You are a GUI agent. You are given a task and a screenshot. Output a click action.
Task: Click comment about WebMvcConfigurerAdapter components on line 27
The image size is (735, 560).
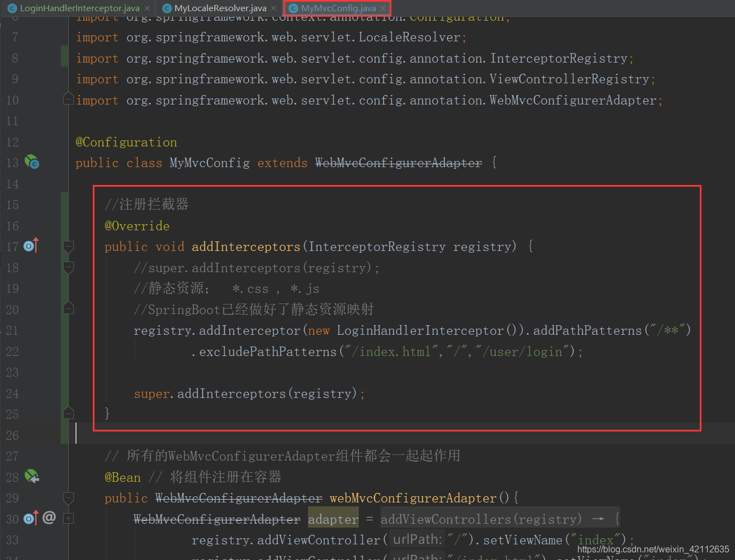pyautogui.click(x=282, y=456)
